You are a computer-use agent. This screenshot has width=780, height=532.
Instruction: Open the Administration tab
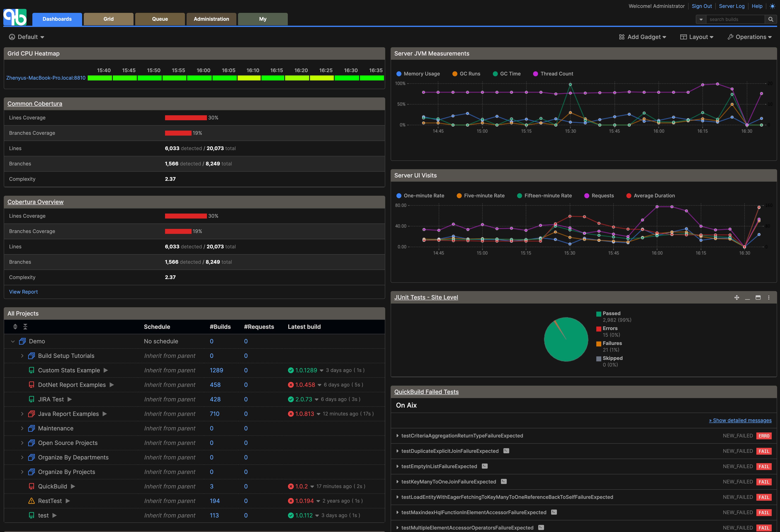(x=211, y=19)
